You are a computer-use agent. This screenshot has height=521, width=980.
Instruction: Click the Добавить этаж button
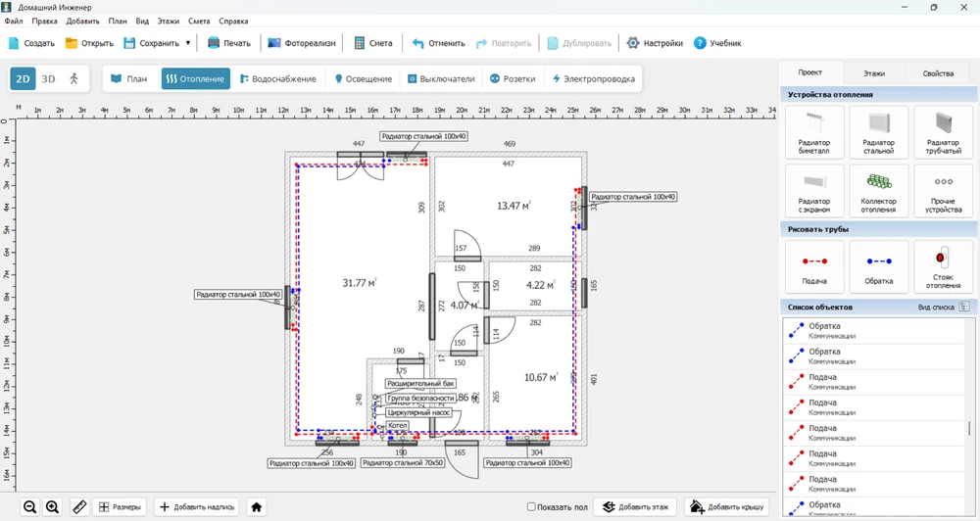click(x=635, y=506)
